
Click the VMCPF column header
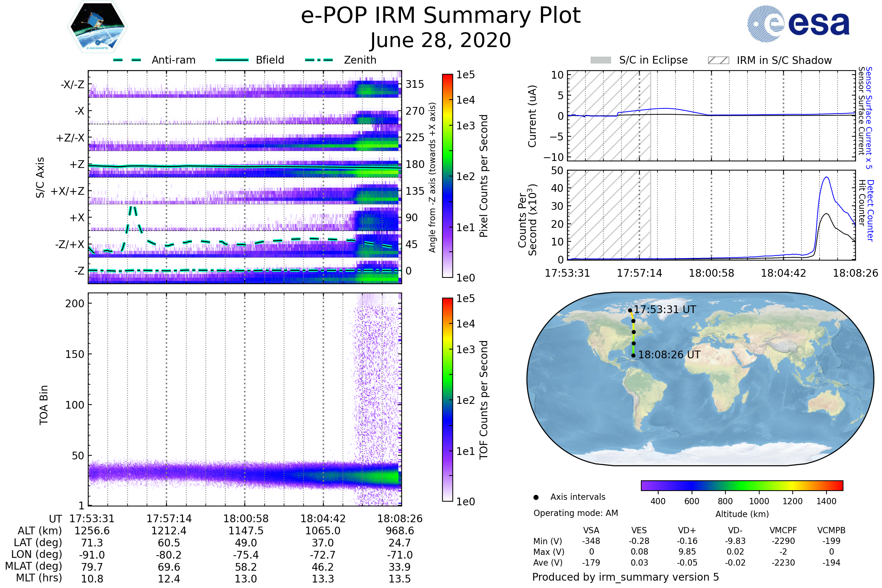pos(783,530)
